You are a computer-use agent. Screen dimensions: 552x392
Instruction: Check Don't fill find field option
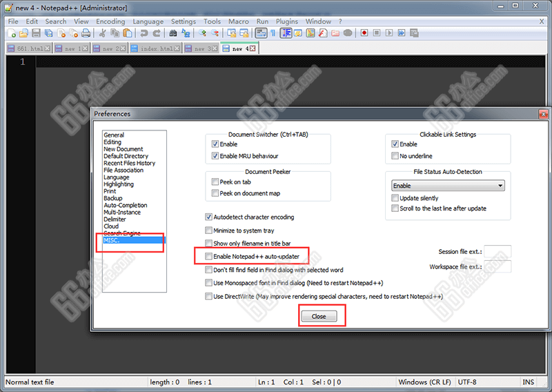click(208, 270)
